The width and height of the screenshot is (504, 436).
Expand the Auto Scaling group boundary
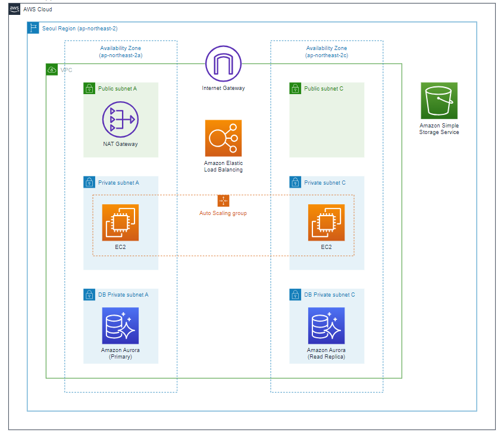tap(223, 201)
